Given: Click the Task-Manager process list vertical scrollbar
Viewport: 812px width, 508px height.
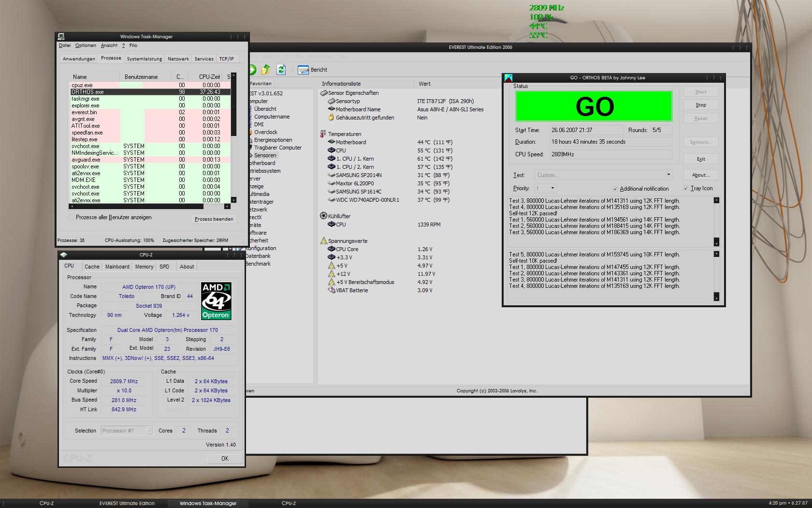Looking at the screenshot, I should coord(234,137).
